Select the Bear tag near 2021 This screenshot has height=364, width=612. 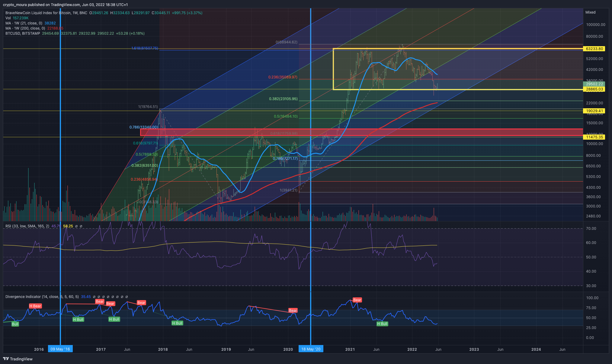[357, 300]
